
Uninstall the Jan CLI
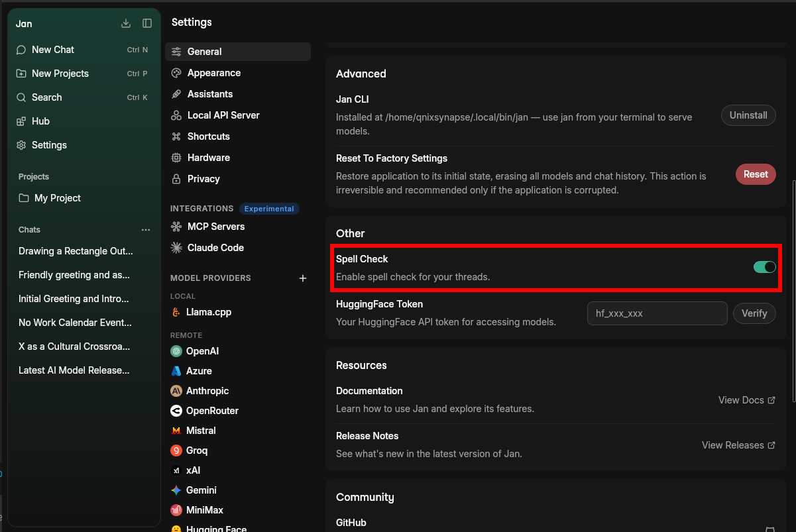pyautogui.click(x=748, y=115)
